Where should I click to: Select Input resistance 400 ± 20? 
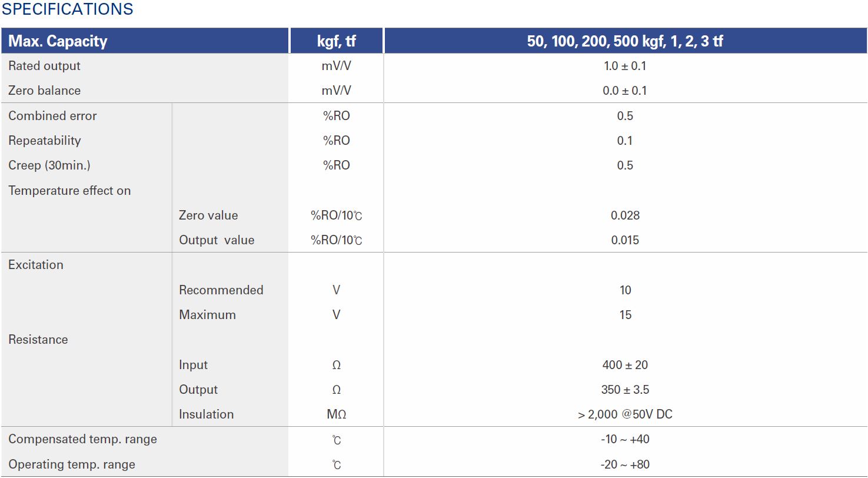click(625, 365)
